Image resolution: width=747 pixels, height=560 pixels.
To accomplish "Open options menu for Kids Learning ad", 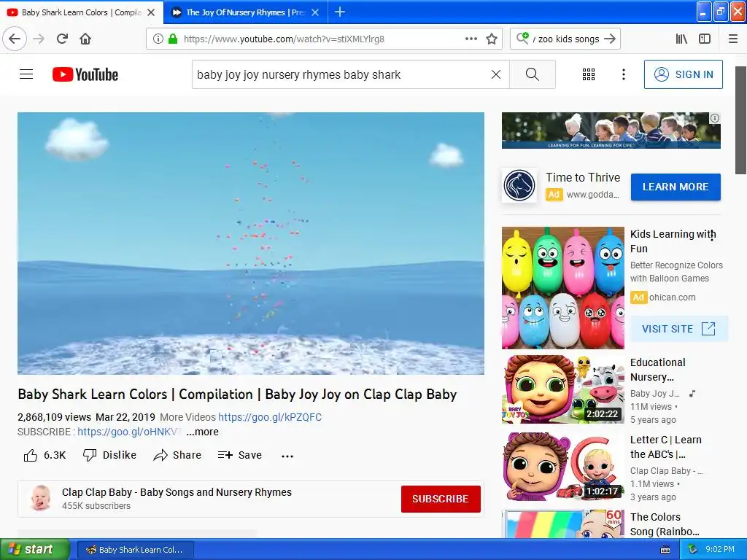I will tap(712, 236).
